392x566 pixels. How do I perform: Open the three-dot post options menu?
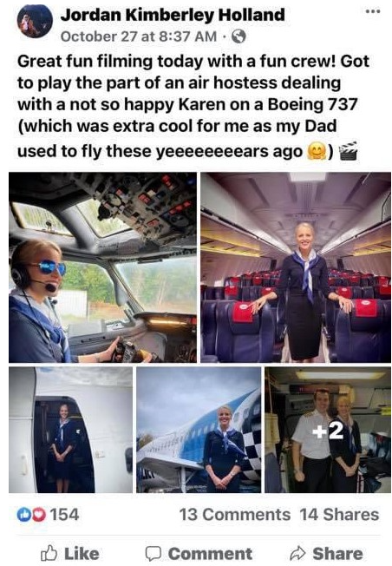tap(373, 11)
